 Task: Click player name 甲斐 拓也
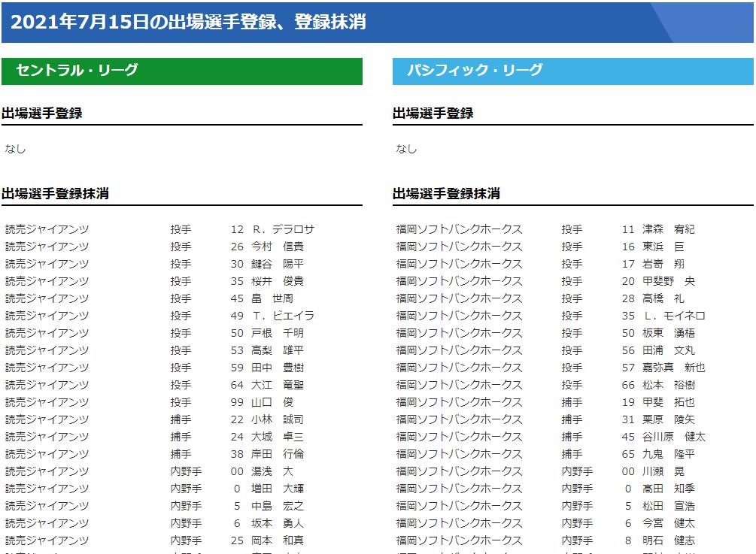(669, 402)
